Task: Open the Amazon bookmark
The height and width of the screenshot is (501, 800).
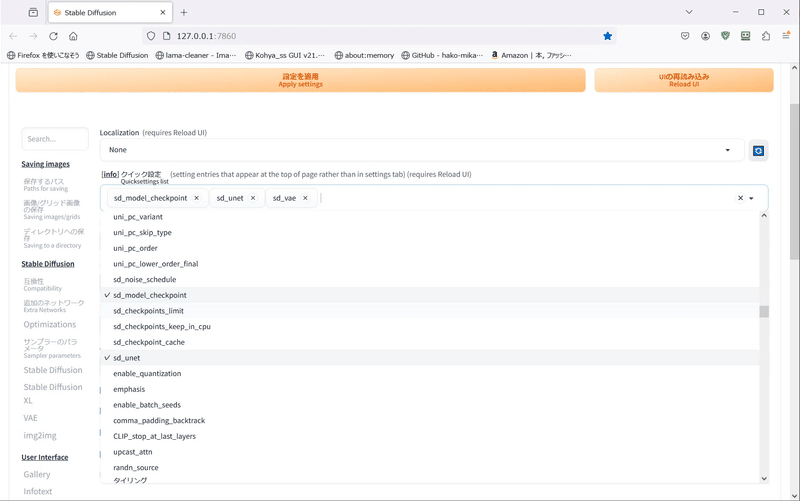Action: pos(531,55)
